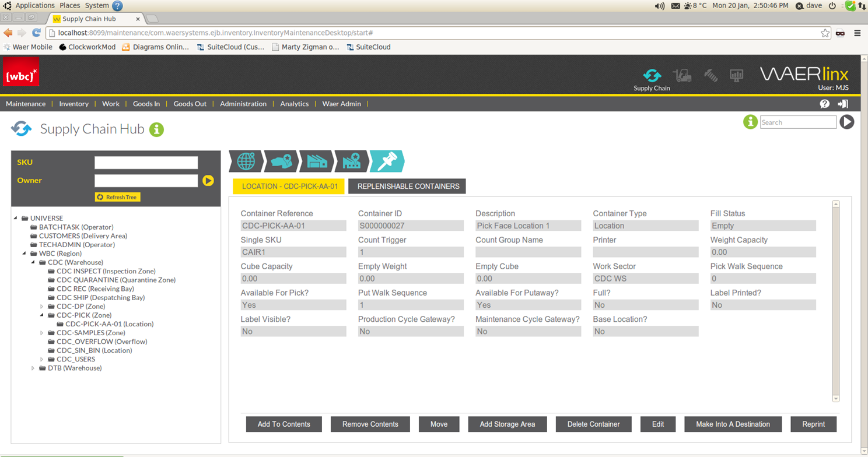The image size is (868, 457).
Task: Open the analytics monitor icon in header
Action: [737, 75]
